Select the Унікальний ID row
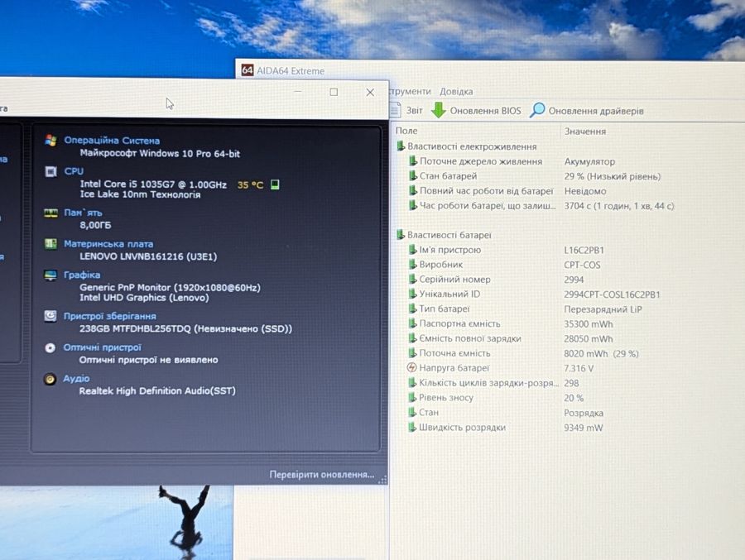This screenshot has height=560, width=745. tap(534, 294)
